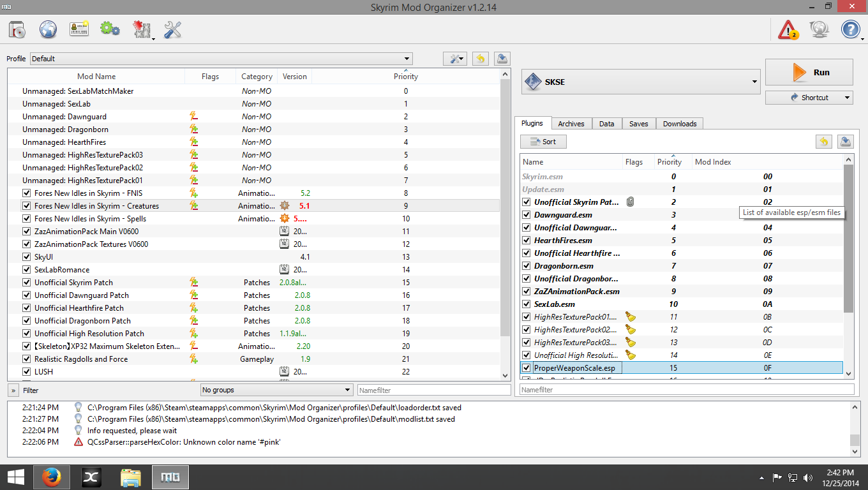The width and height of the screenshot is (868, 490).
Task: Open the Action Center flag tray icon
Action: pyautogui.click(x=777, y=477)
